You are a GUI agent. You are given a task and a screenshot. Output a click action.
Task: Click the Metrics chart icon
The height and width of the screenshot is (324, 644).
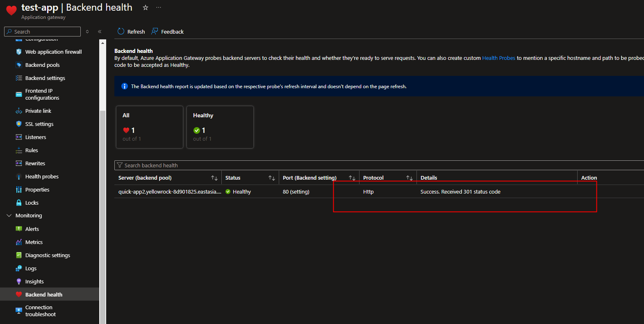tap(19, 242)
